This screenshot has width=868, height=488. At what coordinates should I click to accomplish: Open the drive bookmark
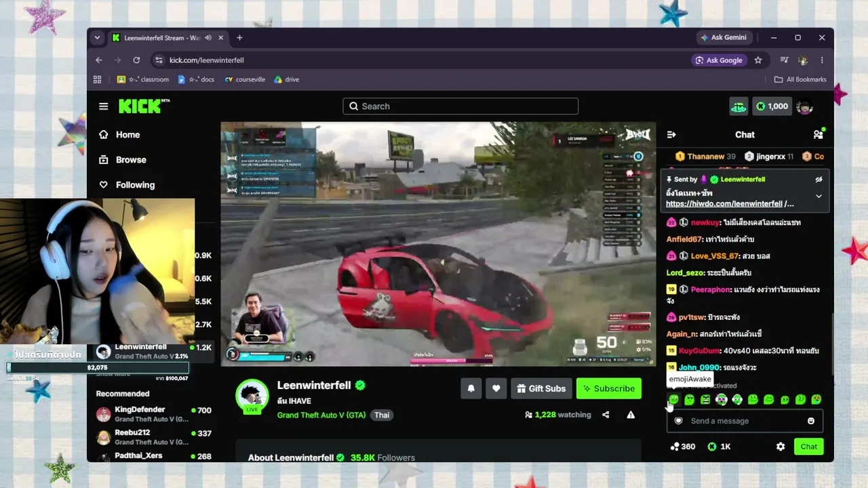[286, 79]
